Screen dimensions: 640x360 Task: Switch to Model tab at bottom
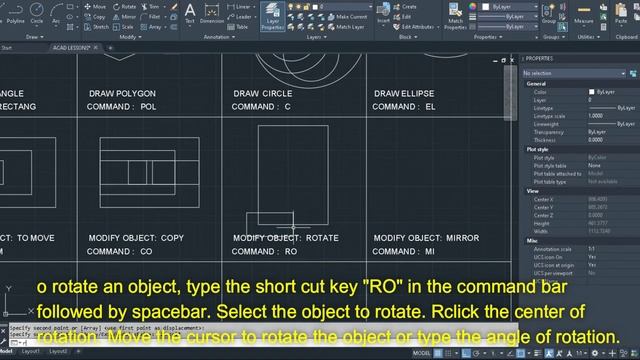point(6,351)
